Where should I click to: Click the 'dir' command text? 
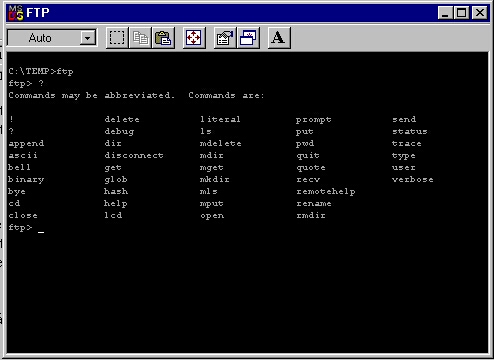click(113, 143)
